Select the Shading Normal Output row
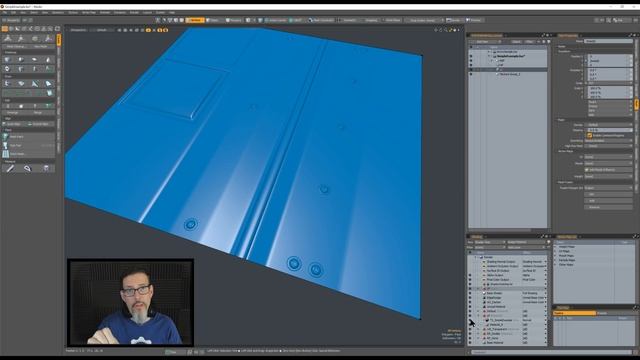The height and width of the screenshot is (360, 640). coord(507,262)
